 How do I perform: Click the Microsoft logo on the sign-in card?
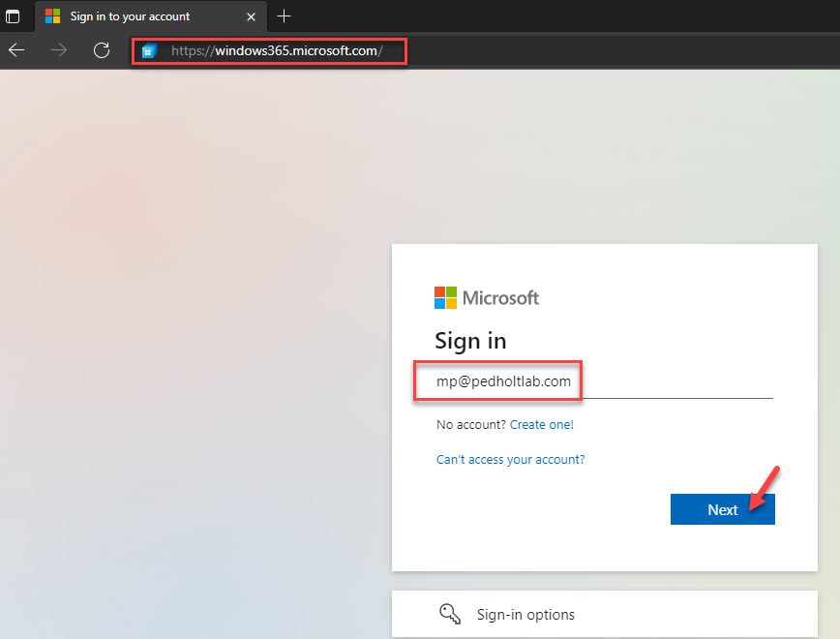(x=487, y=297)
